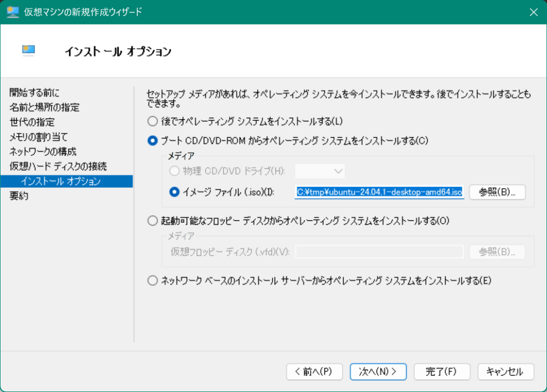
Task: Select 後でオペレーティング システムをインストールする radio option
Action: [x=153, y=121]
